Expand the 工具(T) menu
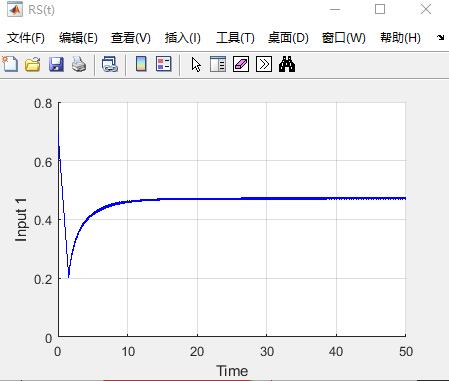 click(235, 38)
